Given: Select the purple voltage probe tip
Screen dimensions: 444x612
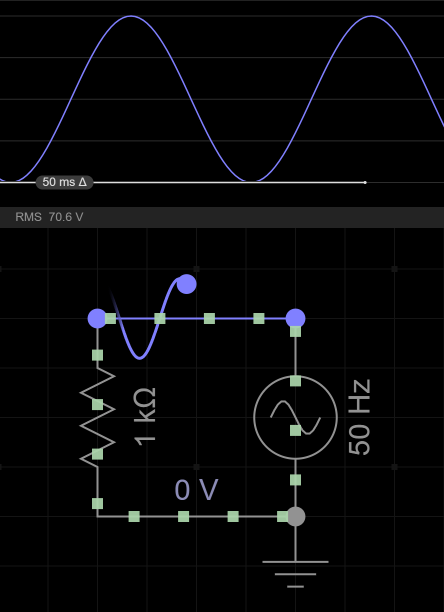Looking at the screenshot, I should click(186, 284).
